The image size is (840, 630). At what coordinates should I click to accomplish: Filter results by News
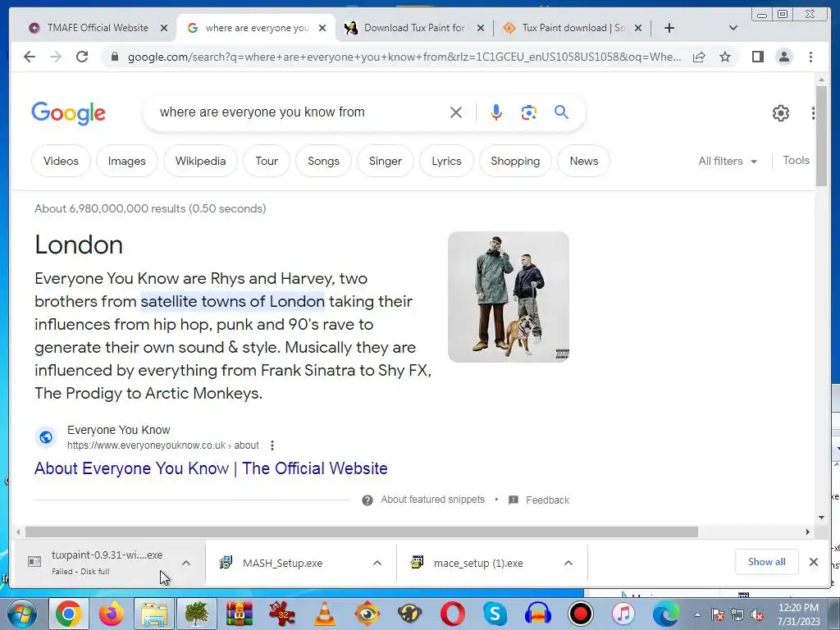[584, 161]
